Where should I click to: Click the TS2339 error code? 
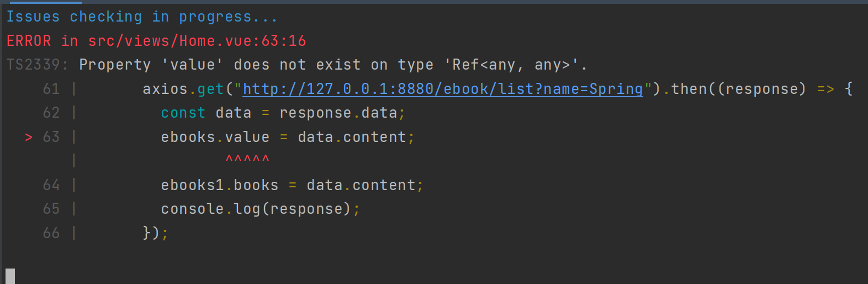(33, 65)
